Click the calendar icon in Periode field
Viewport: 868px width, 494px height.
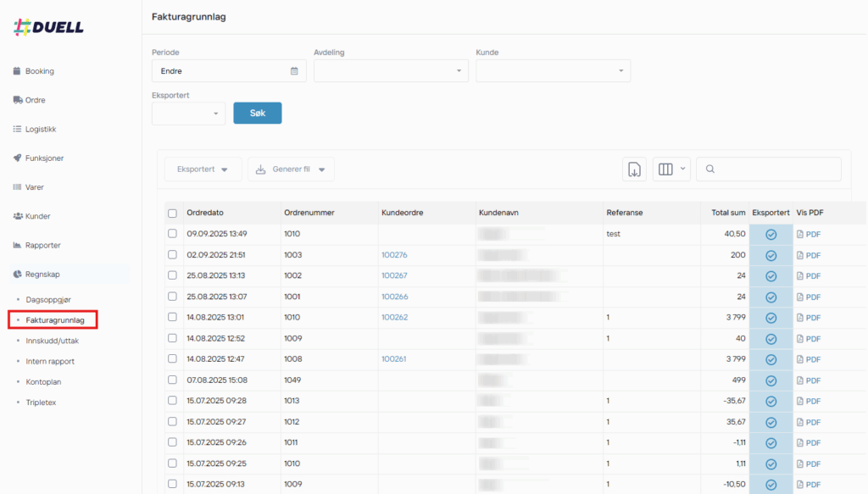[x=294, y=71]
